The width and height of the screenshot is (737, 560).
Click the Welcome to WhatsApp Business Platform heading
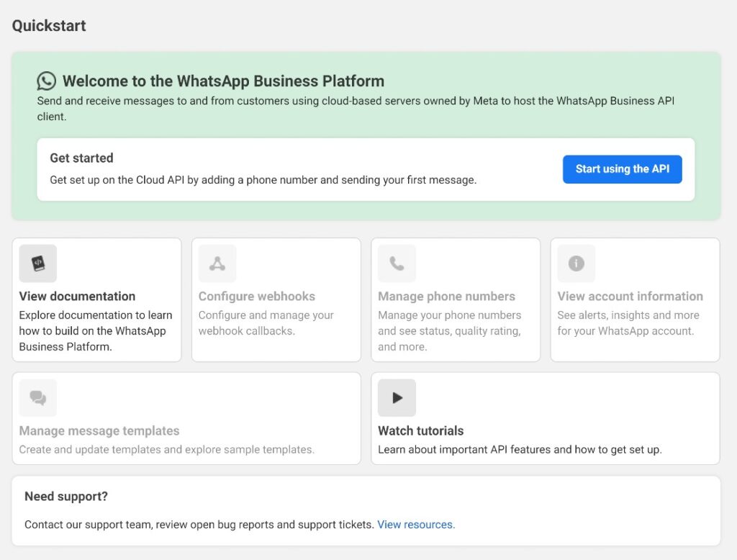224,81
